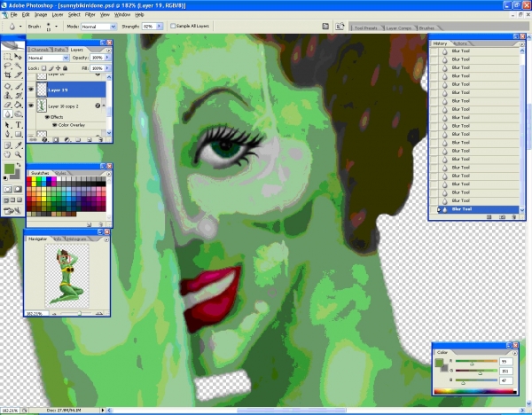532x415 pixels.
Task: Select the Rectangle shape tool
Action: 19,134
